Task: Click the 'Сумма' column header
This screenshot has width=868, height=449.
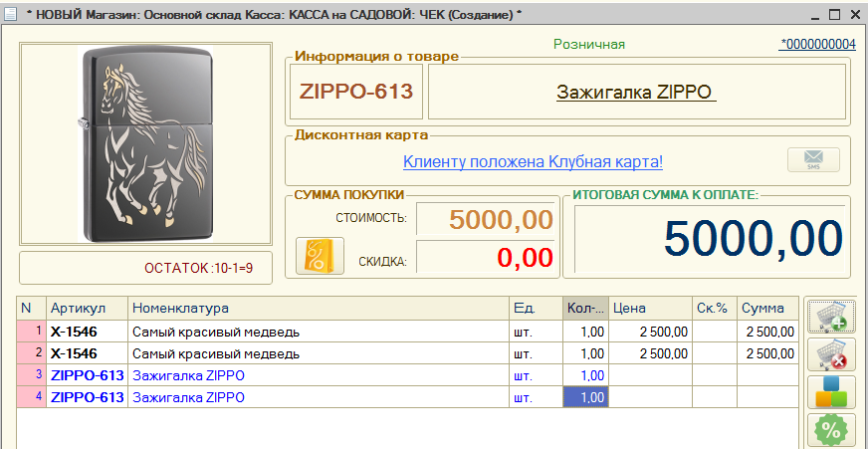Action: (767, 309)
